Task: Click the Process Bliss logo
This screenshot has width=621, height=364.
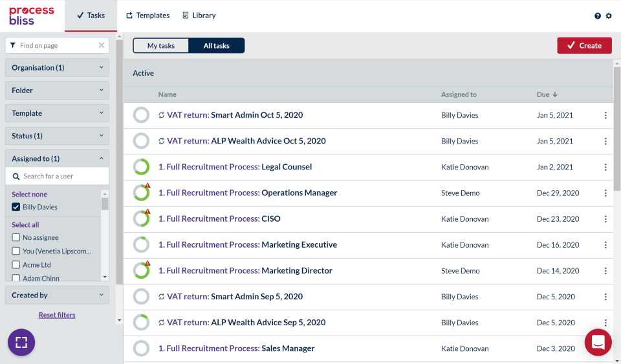Action: 31,16
